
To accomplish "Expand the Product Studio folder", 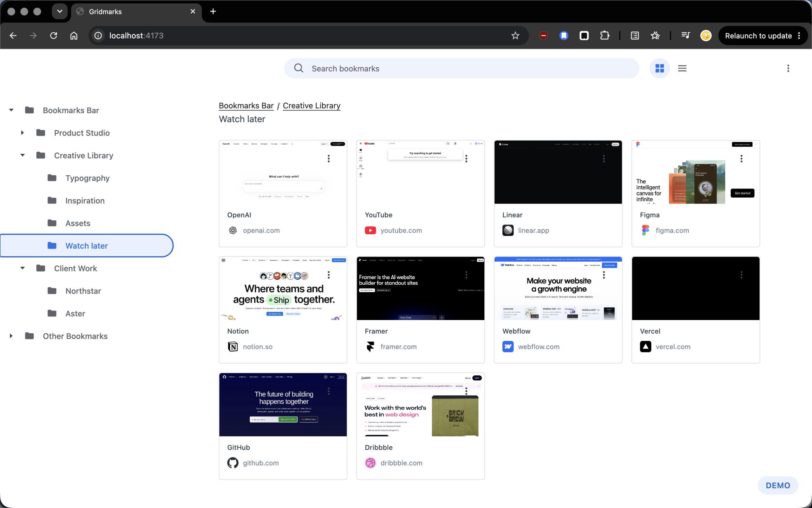I will (23, 133).
